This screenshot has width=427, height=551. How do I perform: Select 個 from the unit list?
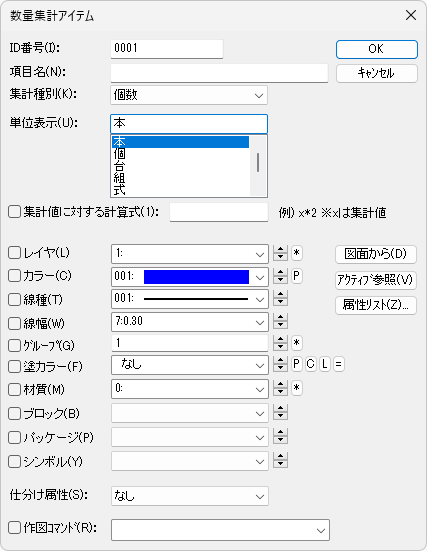click(x=181, y=154)
